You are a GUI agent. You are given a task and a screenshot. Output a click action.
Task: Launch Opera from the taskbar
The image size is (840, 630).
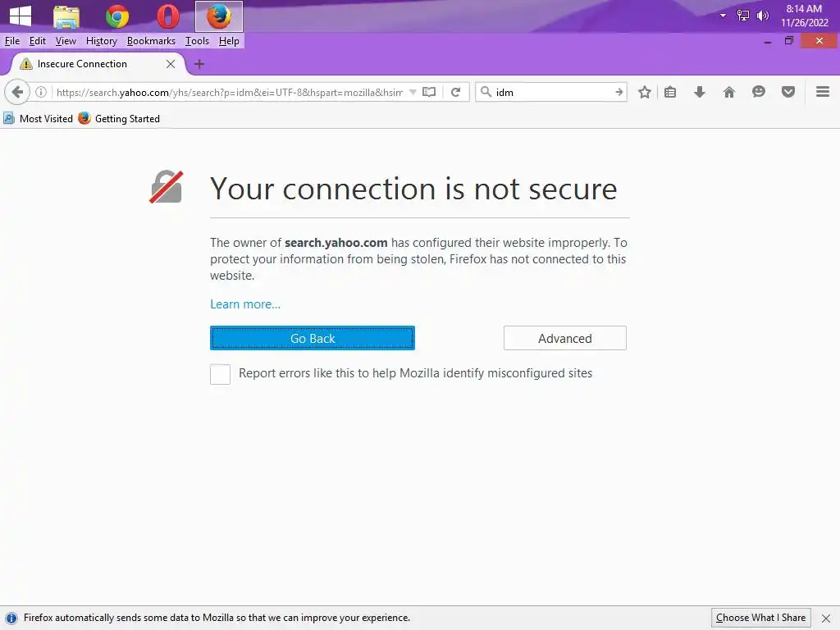[168, 16]
